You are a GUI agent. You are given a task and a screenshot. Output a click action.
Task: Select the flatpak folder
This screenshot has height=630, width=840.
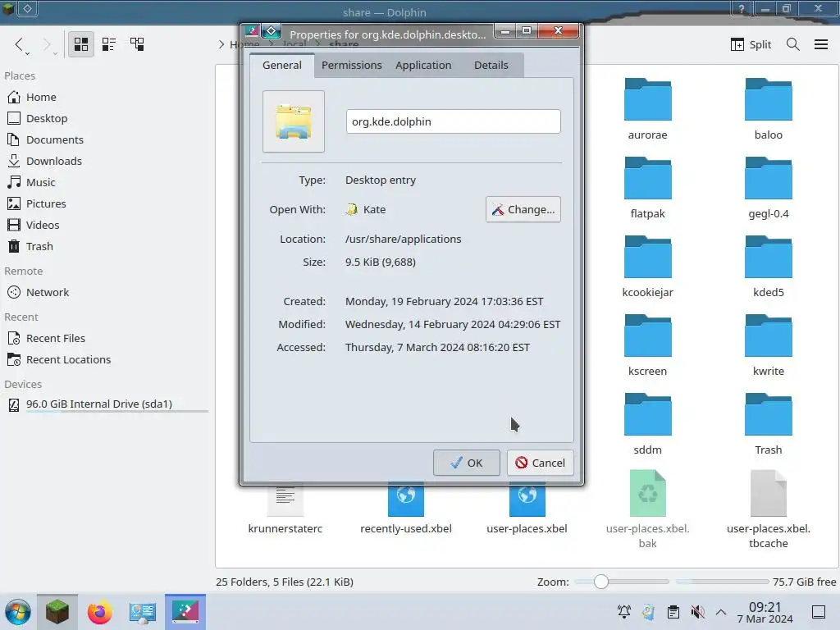click(648, 188)
